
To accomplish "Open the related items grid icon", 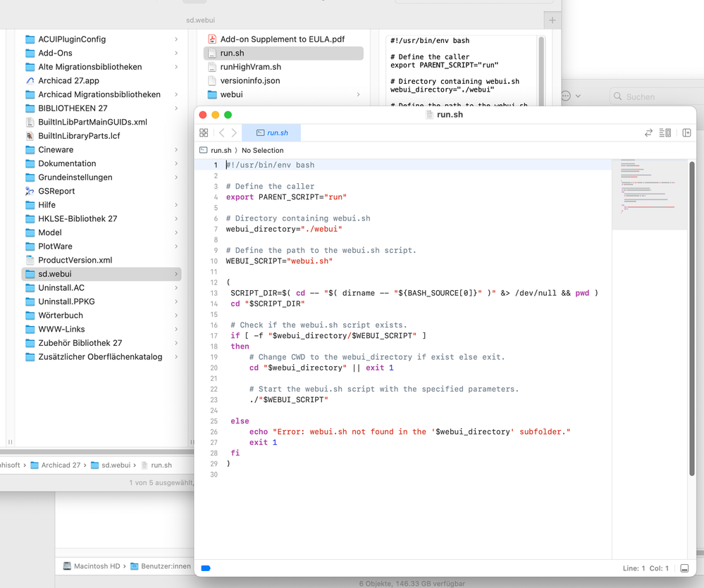I will click(x=203, y=132).
